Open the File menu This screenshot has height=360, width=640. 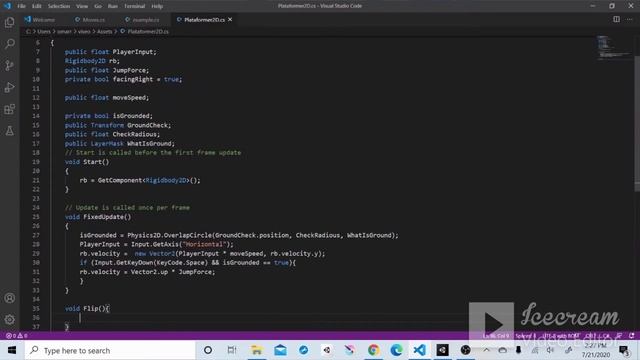point(21,6)
